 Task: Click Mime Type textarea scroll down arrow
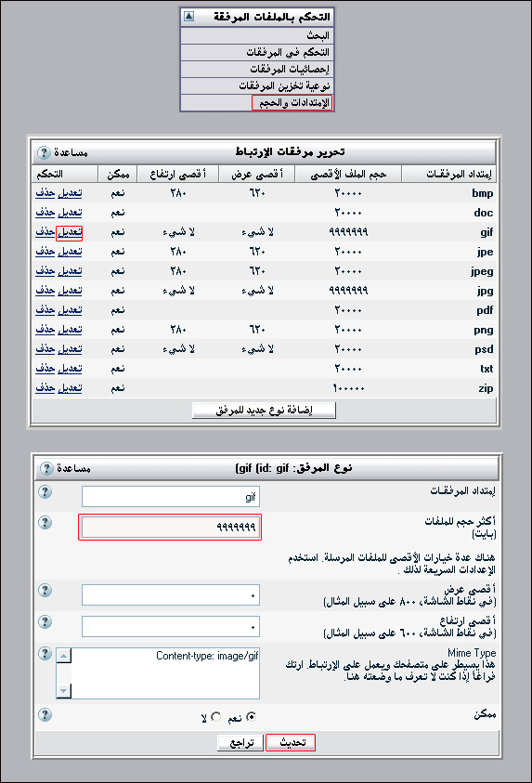click(x=64, y=691)
